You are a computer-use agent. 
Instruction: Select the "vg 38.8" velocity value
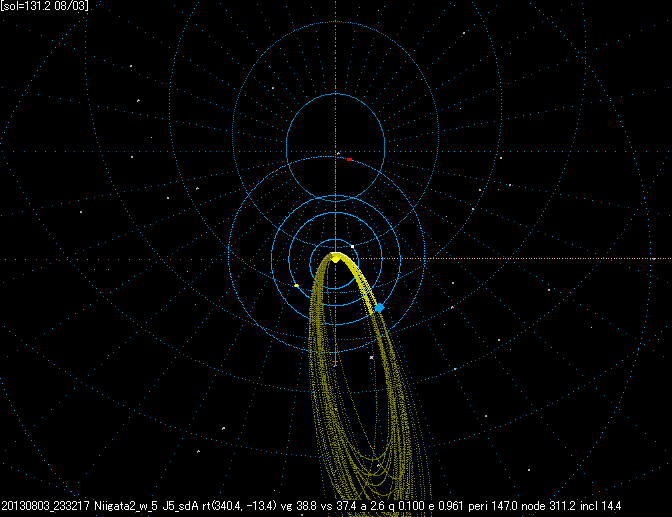298,506
